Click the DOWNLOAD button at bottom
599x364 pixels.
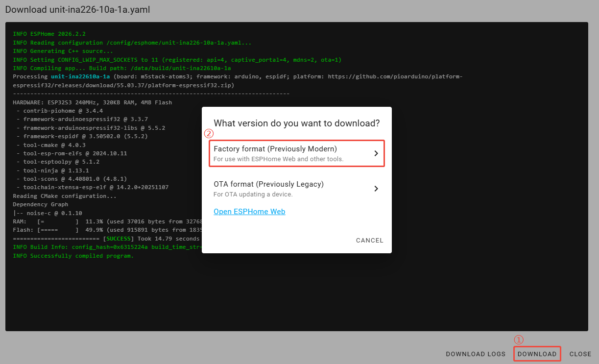(x=537, y=354)
